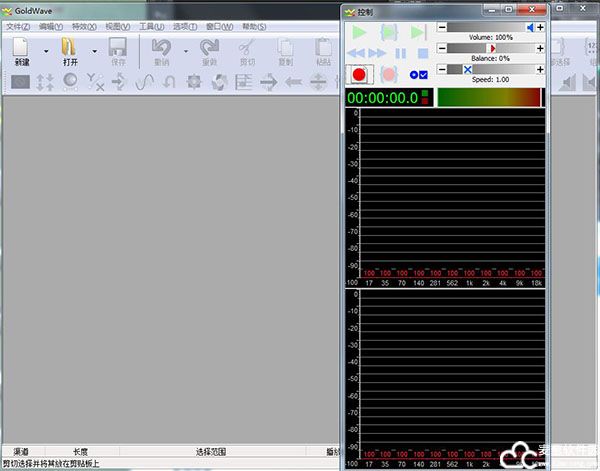Click the 新建 (New) file icon
This screenshot has height=471, width=600.
tap(22, 47)
